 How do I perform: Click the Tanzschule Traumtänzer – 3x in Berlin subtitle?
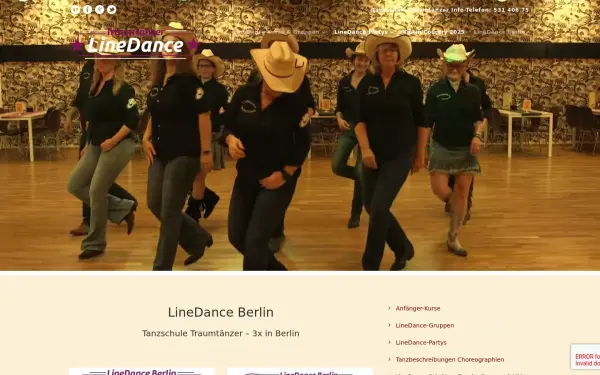(221, 333)
